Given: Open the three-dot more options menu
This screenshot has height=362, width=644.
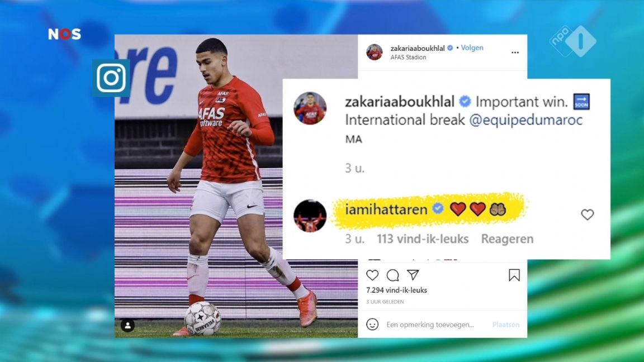Looking at the screenshot, I should pyautogui.click(x=515, y=53).
